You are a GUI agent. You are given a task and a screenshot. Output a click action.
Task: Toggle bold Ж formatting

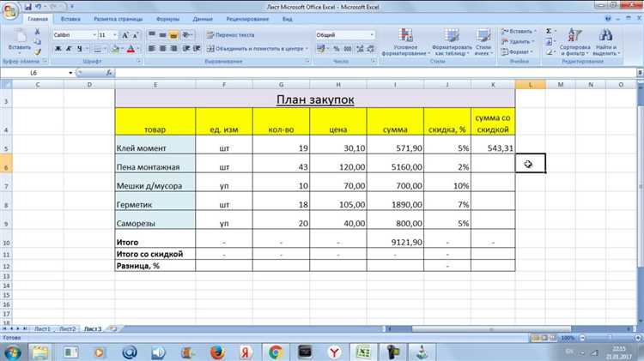(58, 49)
